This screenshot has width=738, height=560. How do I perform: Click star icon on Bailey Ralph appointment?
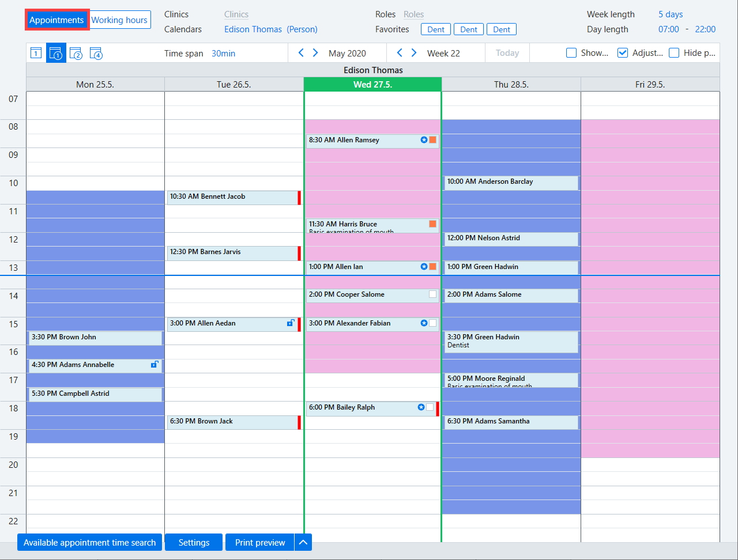coord(421,407)
